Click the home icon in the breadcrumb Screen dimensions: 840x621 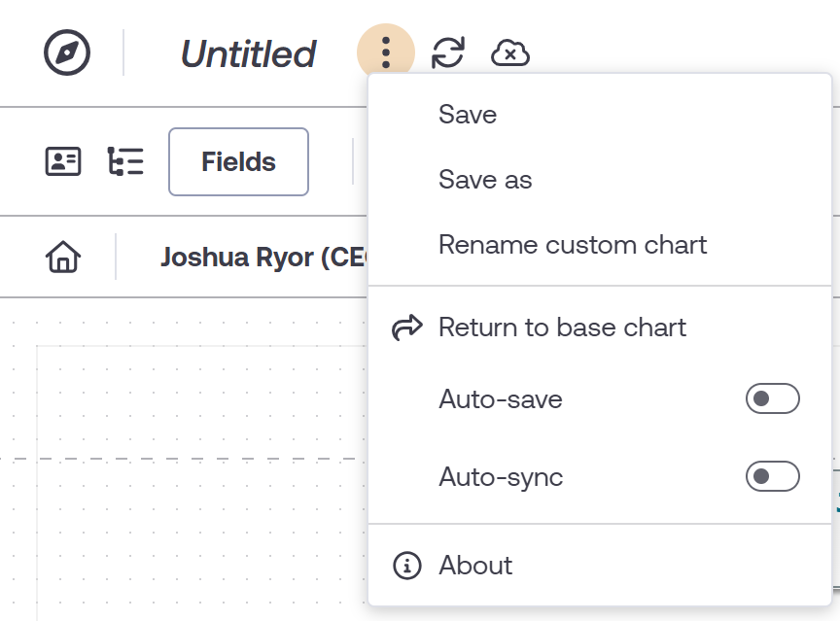(62, 257)
